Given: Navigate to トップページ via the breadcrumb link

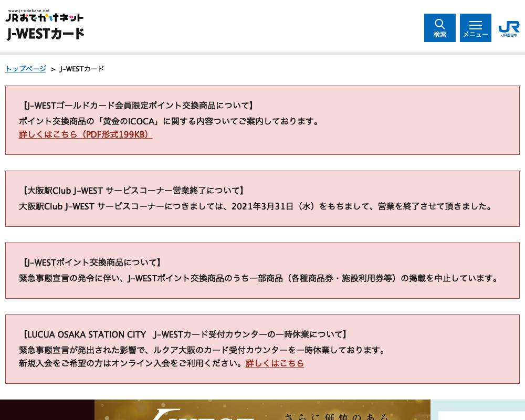Looking at the screenshot, I should pos(25,69).
